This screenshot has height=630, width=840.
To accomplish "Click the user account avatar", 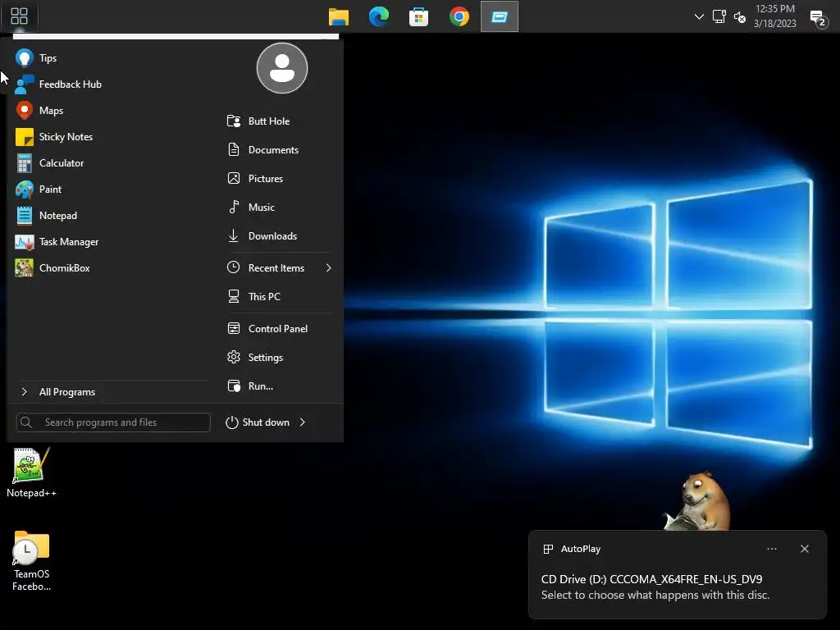I will (x=282, y=68).
